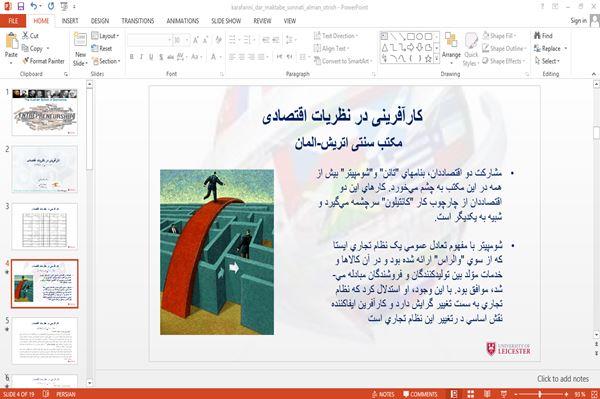Insert a New Slide
600x399 pixels.
[80, 50]
